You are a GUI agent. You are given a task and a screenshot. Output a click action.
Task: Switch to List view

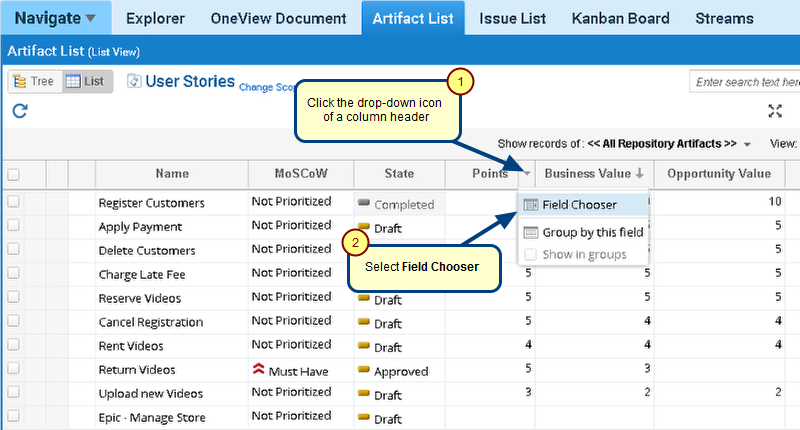87,82
